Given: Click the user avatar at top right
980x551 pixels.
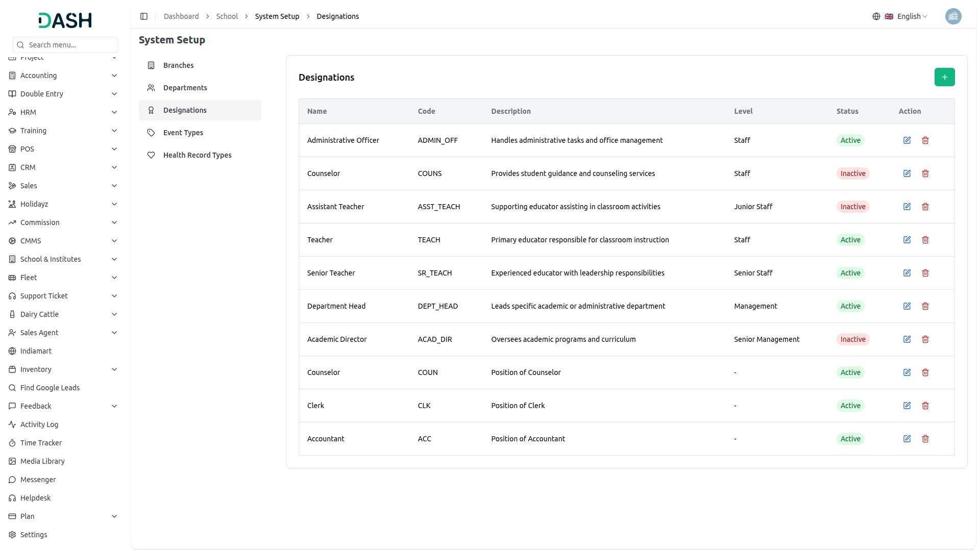Looking at the screenshot, I should 953,16.
